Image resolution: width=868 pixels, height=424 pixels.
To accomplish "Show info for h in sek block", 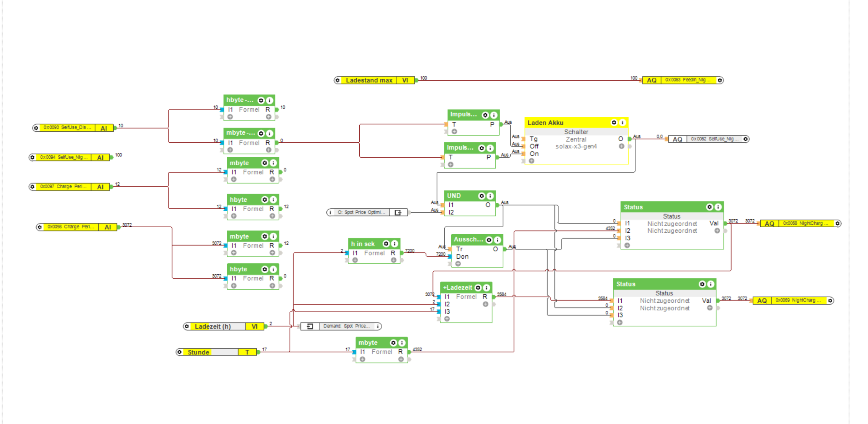I will tap(395, 244).
